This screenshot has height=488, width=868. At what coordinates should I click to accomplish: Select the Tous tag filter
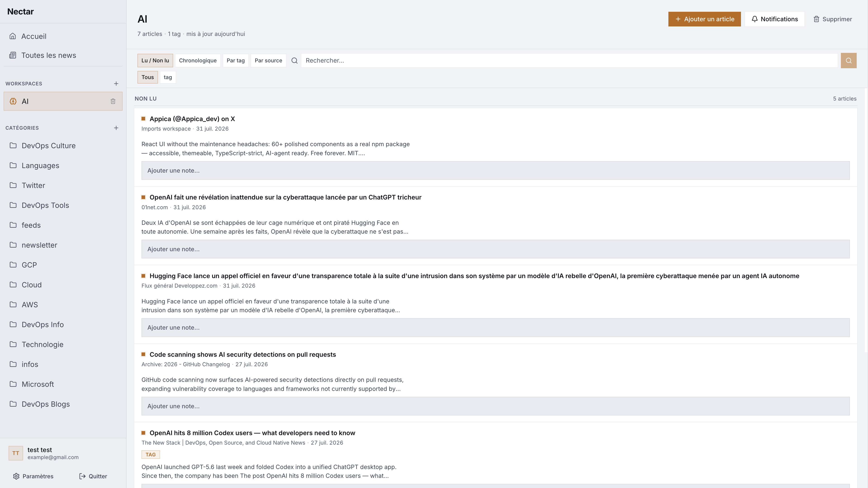[148, 77]
